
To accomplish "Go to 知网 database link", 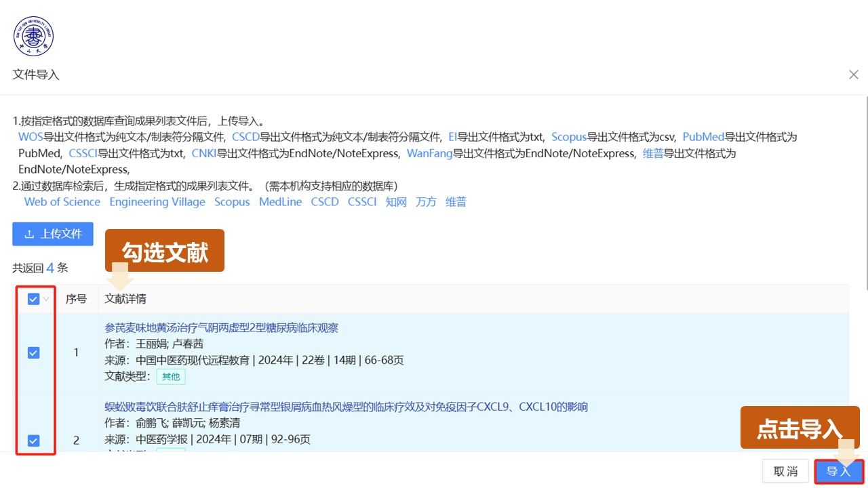I will (396, 202).
